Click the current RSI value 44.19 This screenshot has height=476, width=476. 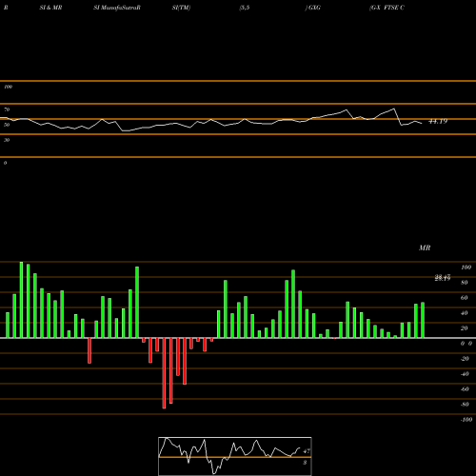pos(438,121)
